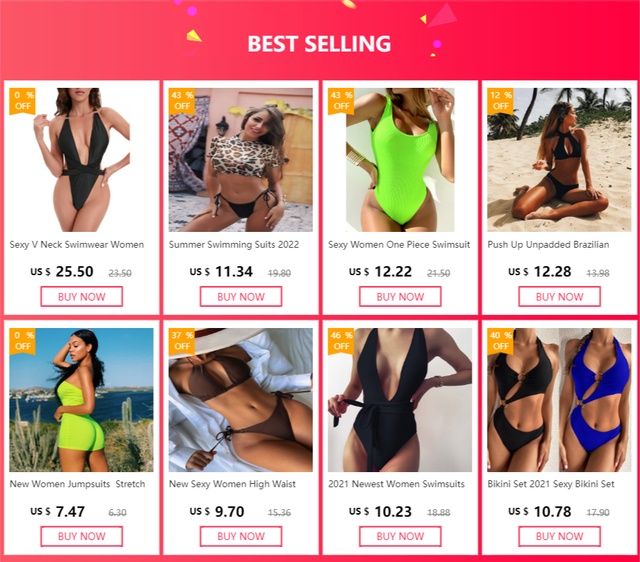Image resolution: width=640 pixels, height=562 pixels.
Task: Click the 0% OFF badge on V Neck Swimwear
Action: tap(22, 101)
